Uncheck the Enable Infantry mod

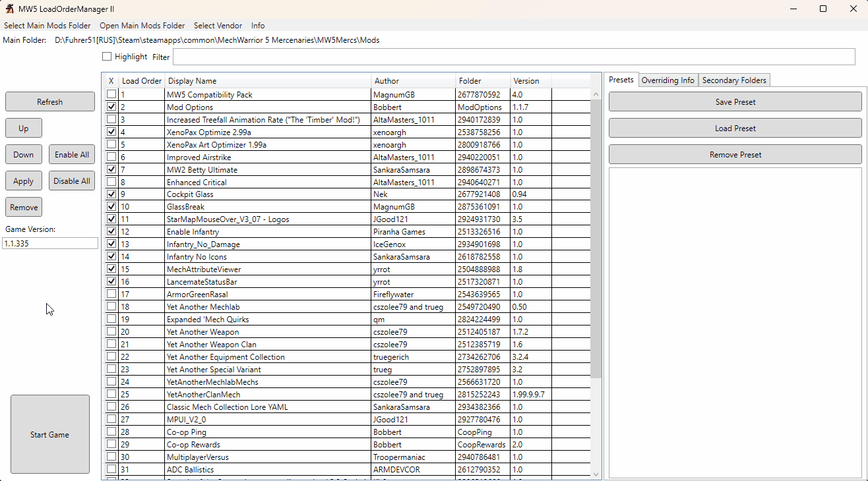point(111,232)
